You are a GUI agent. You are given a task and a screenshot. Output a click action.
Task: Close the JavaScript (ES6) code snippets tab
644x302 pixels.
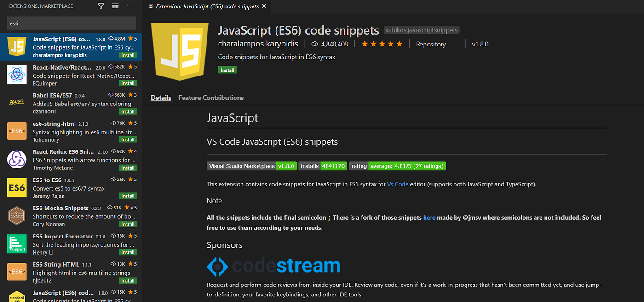click(x=264, y=6)
